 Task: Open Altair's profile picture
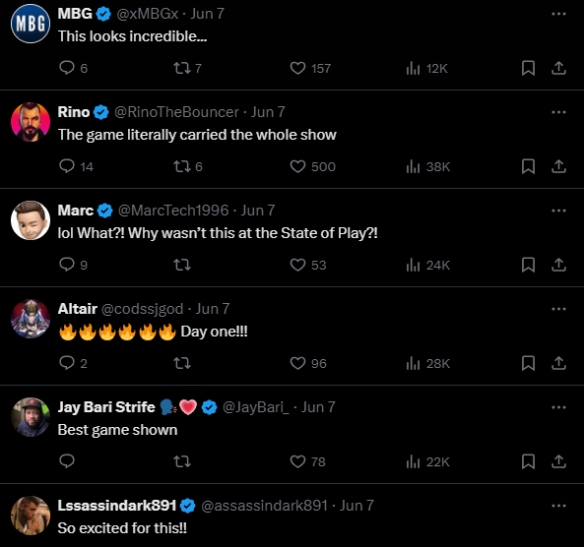(x=30, y=319)
